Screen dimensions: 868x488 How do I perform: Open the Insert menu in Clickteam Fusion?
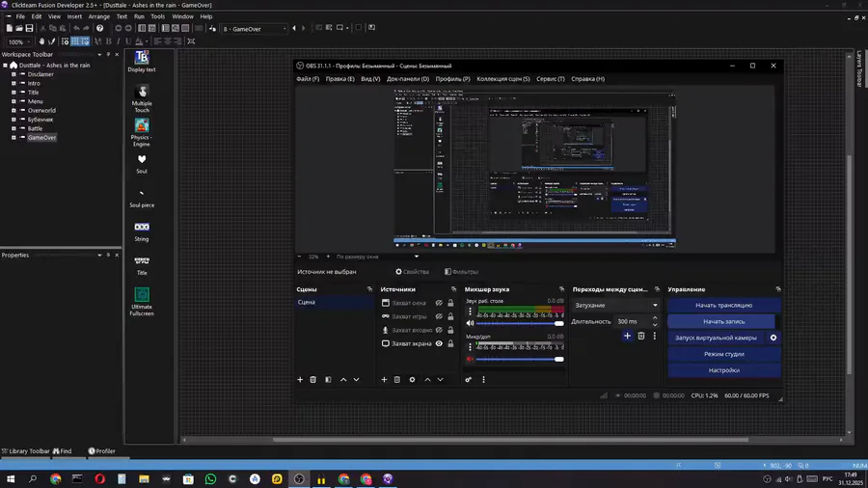[74, 16]
